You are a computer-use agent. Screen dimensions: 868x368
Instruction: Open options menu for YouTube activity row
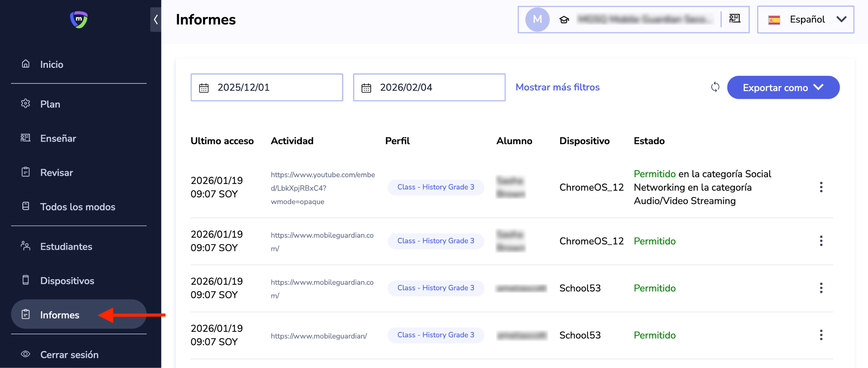(x=821, y=187)
